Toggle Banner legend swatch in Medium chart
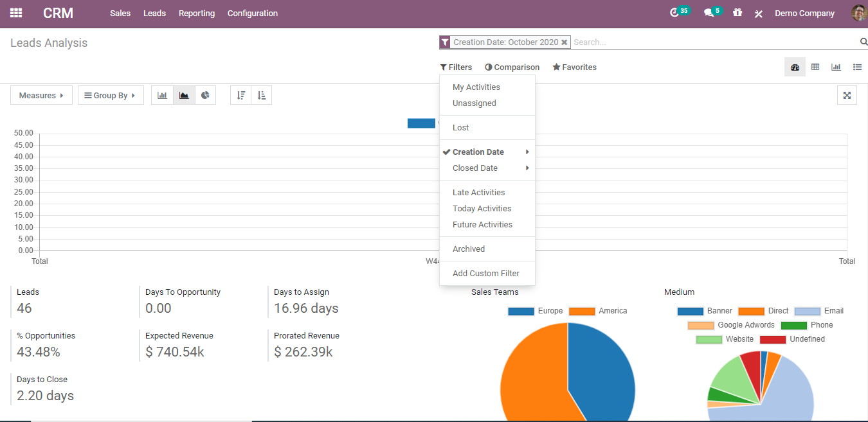 (690, 311)
